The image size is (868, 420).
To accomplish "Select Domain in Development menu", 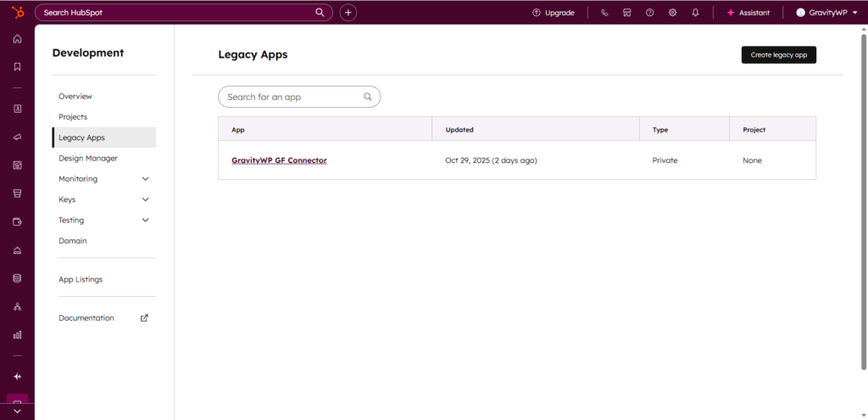I will pyautogui.click(x=73, y=241).
